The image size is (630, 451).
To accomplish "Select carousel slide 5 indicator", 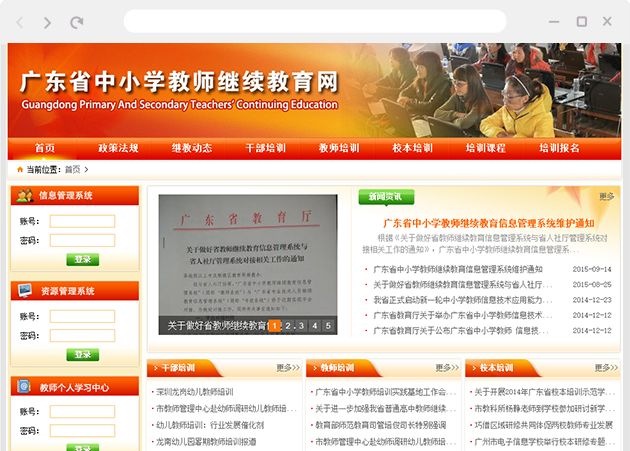I will (327, 325).
